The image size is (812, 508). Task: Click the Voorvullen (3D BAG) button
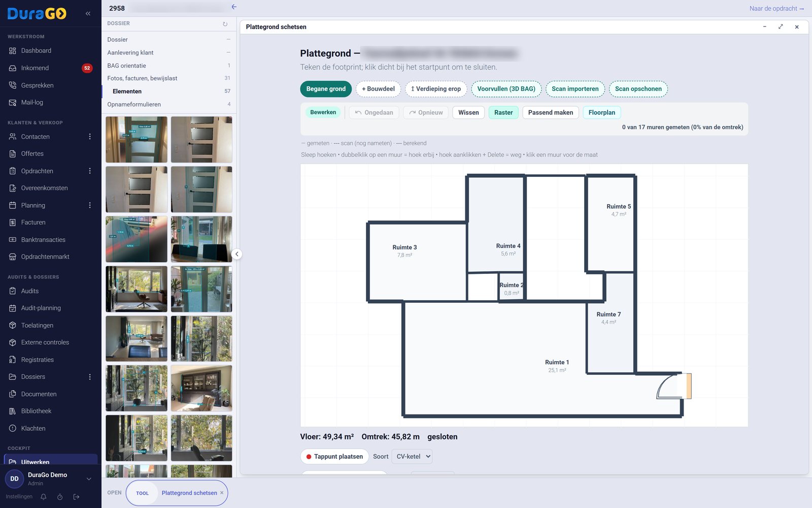(506, 89)
